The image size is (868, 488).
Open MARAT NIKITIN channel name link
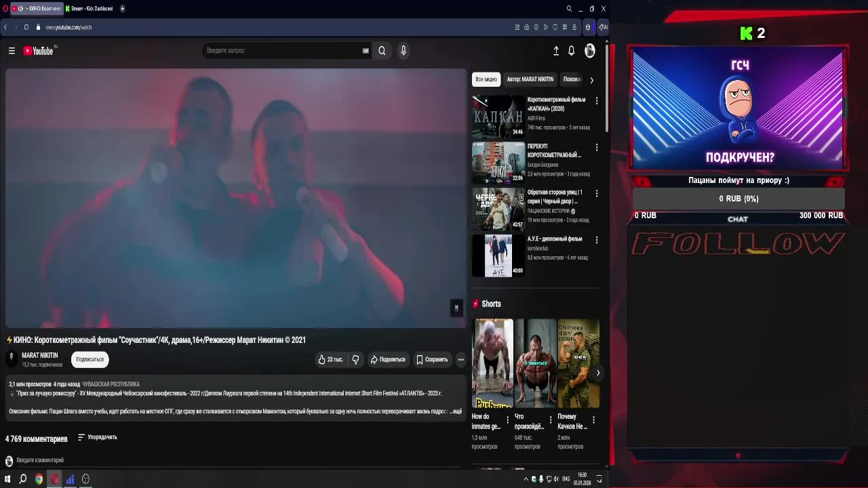(x=40, y=355)
